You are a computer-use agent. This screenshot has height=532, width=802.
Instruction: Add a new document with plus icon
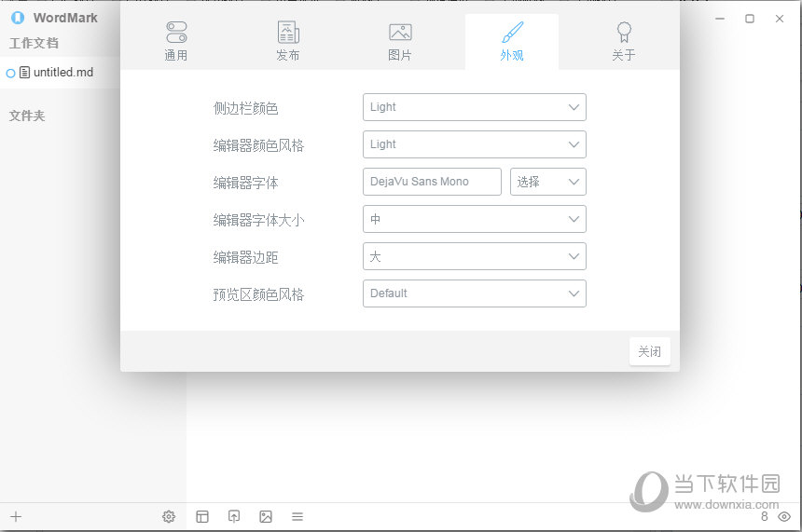click(x=16, y=517)
